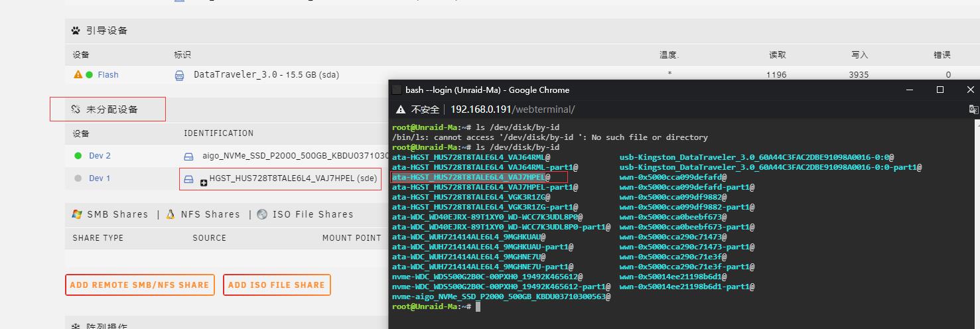Open the Flash device link
Screen dimensions: 980x329
[108, 75]
